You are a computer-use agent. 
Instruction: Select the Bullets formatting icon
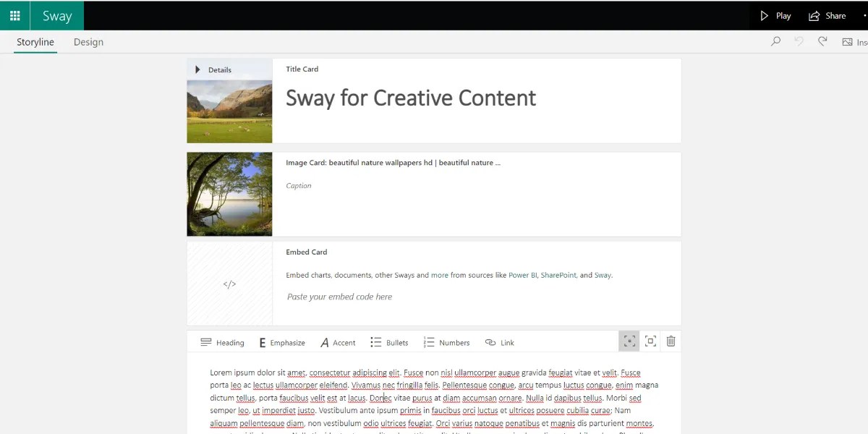click(x=375, y=342)
